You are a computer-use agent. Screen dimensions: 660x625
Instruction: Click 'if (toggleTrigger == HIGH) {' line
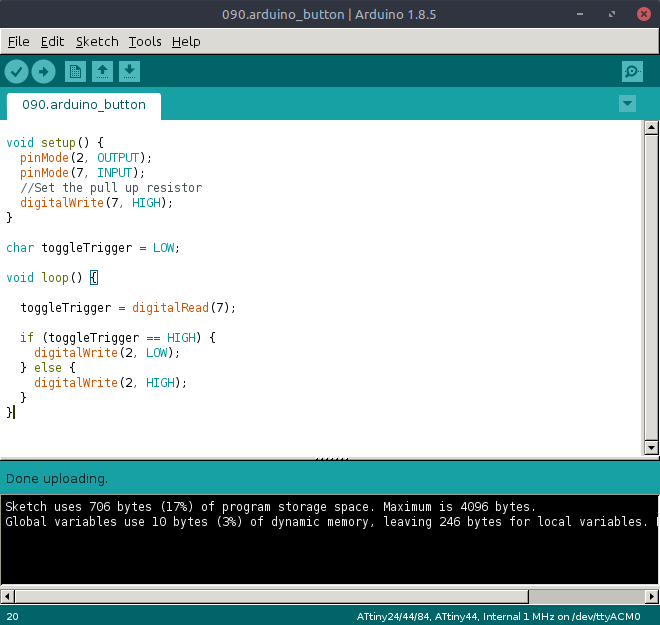[118, 338]
